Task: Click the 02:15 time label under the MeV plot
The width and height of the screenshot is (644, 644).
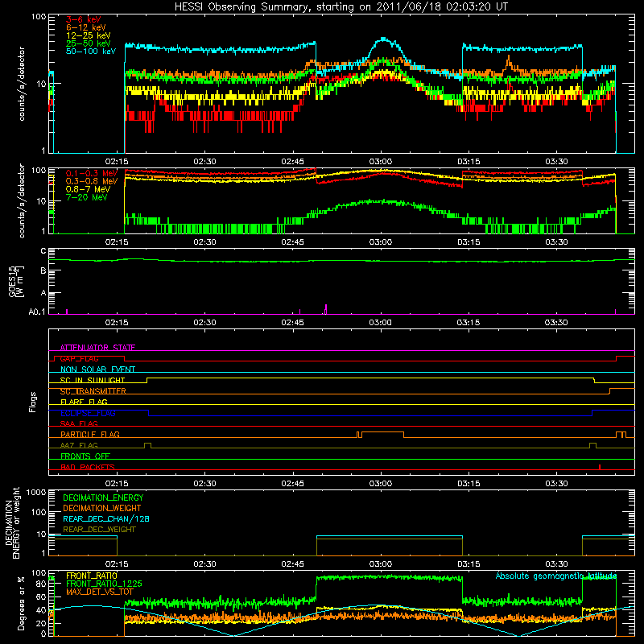Action: coord(117,242)
